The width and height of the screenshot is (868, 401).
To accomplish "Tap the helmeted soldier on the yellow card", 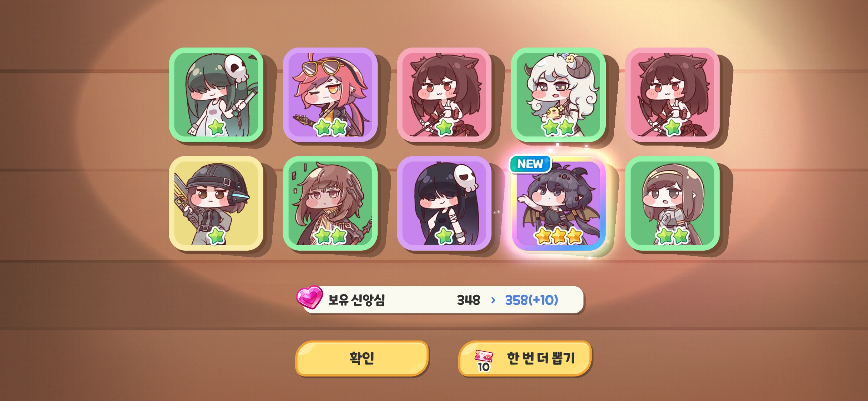I will click(216, 203).
